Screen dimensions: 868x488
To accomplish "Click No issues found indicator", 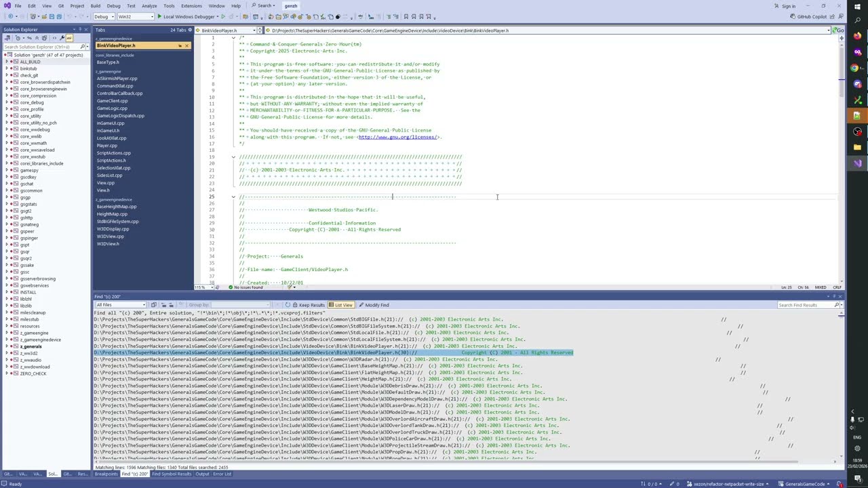I will pos(246,287).
